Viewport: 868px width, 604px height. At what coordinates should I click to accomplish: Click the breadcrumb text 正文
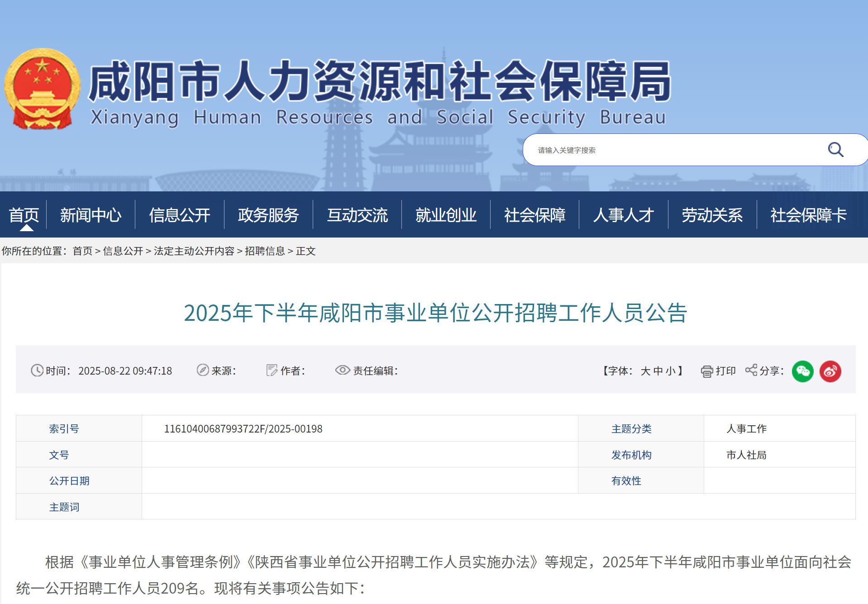click(306, 251)
